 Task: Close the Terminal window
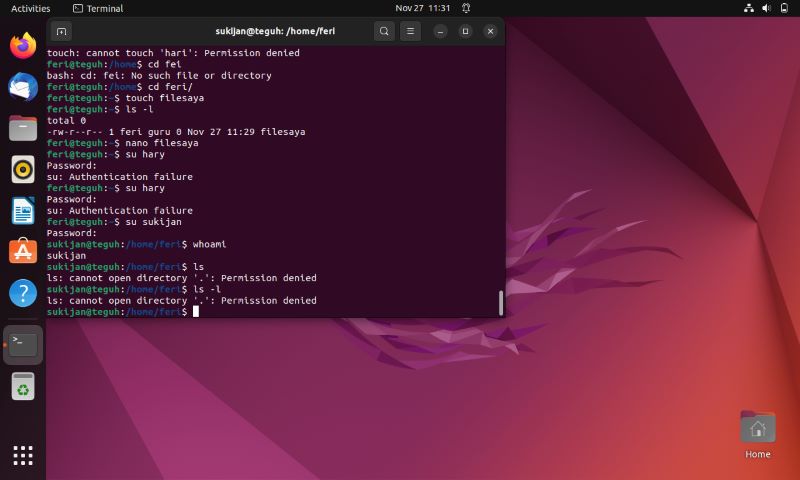click(x=490, y=31)
